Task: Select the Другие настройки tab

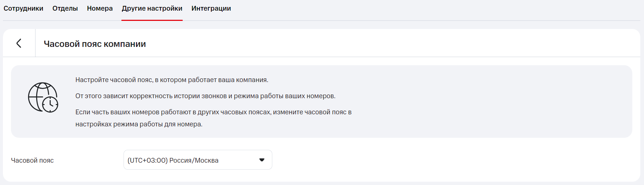Action: pyautogui.click(x=152, y=8)
